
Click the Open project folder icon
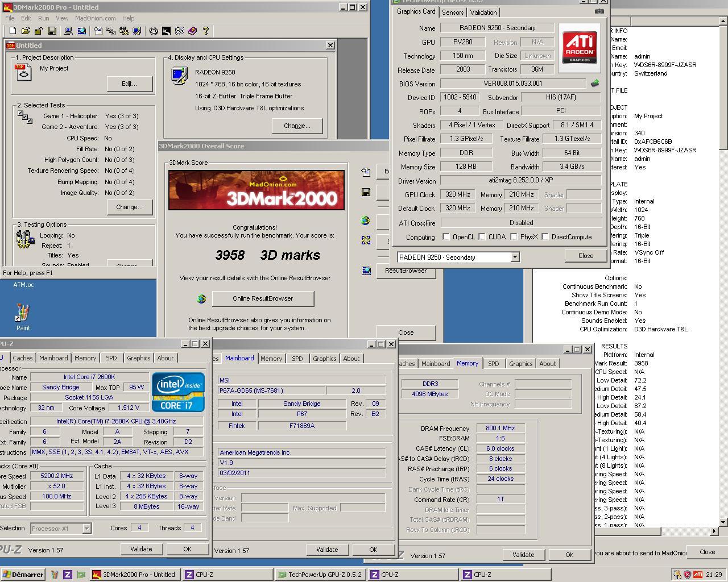coord(26,31)
